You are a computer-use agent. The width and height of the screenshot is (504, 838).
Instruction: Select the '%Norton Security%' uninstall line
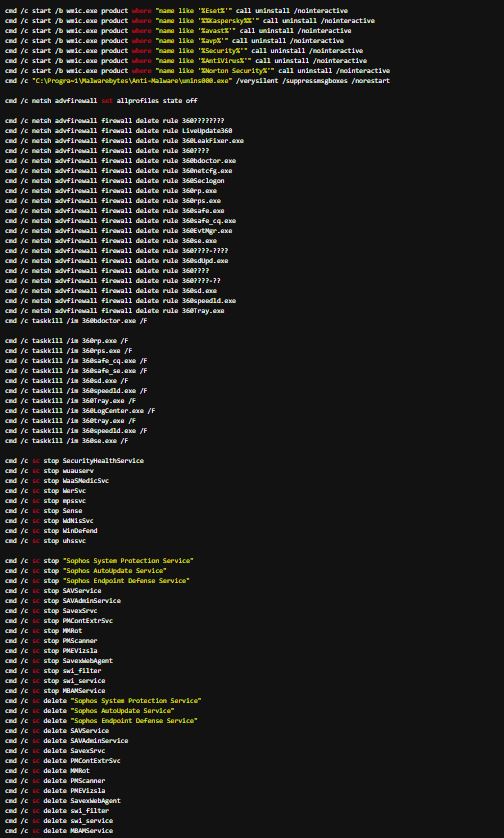[x=197, y=71]
